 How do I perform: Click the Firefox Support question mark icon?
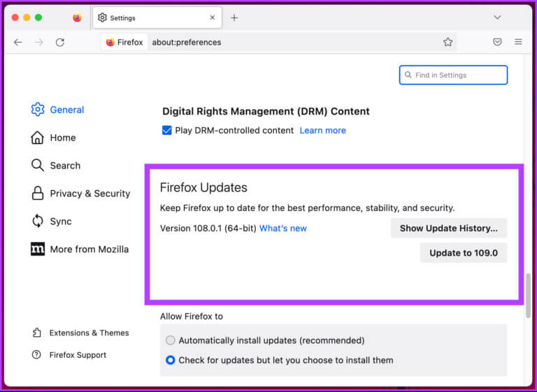tap(36, 355)
